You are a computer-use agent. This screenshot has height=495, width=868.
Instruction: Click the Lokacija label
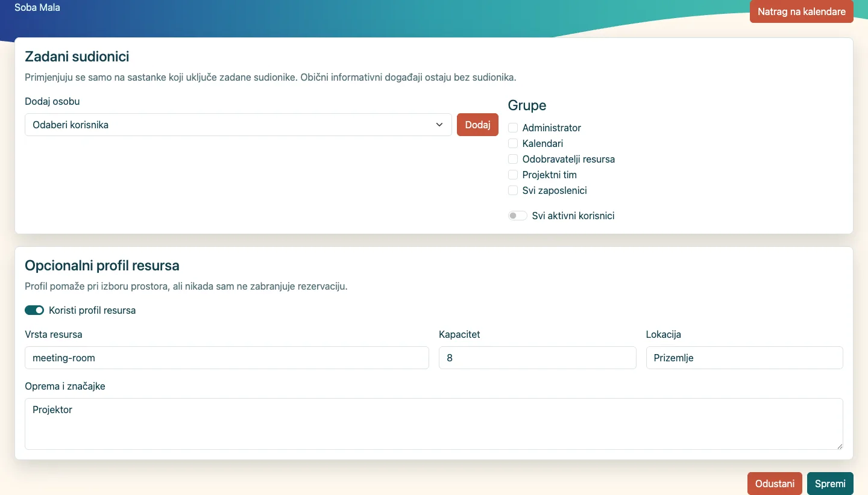point(664,334)
